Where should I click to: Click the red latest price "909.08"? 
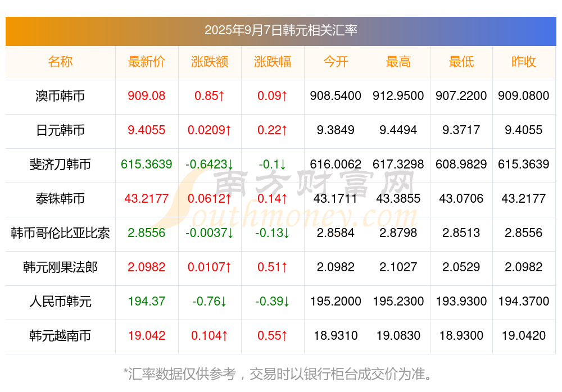[147, 95]
